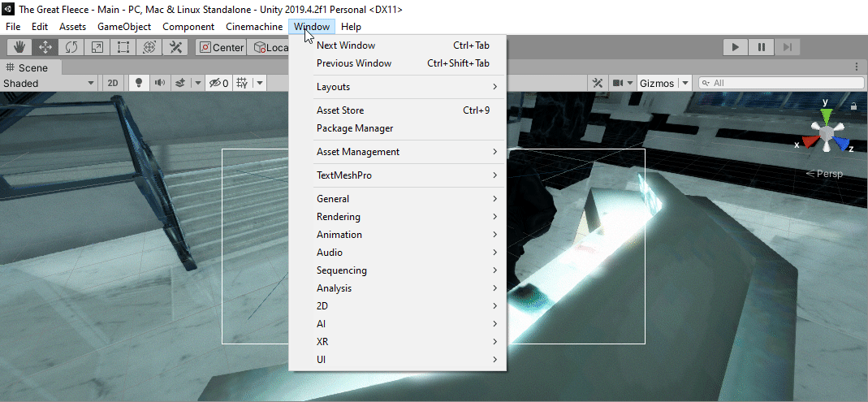Open the Edit menu

40,27
